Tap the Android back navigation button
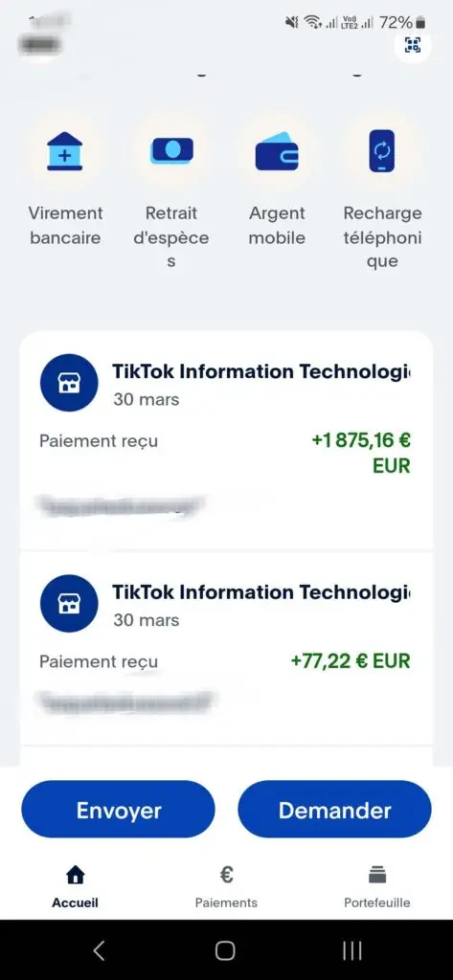This screenshot has width=453, height=980. [99, 950]
